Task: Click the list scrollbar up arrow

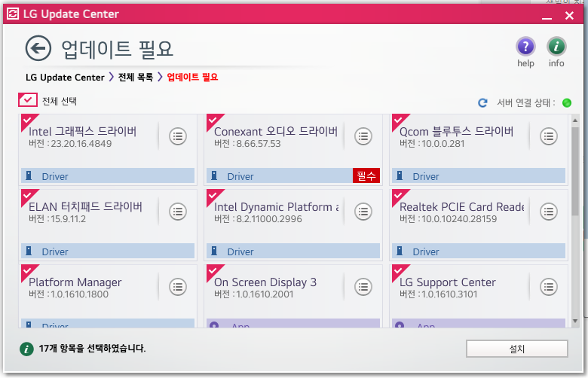Action: point(575,120)
